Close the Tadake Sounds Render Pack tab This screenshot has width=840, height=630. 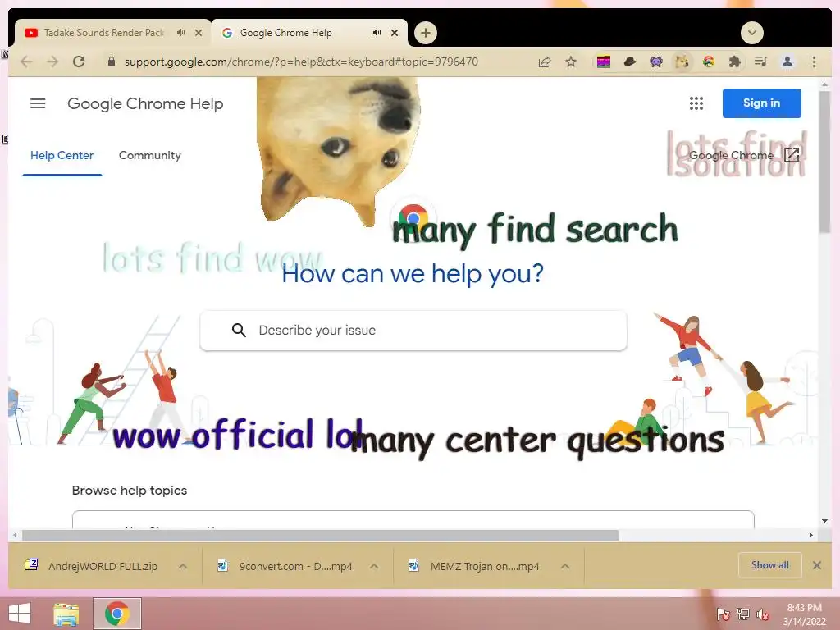[199, 33]
